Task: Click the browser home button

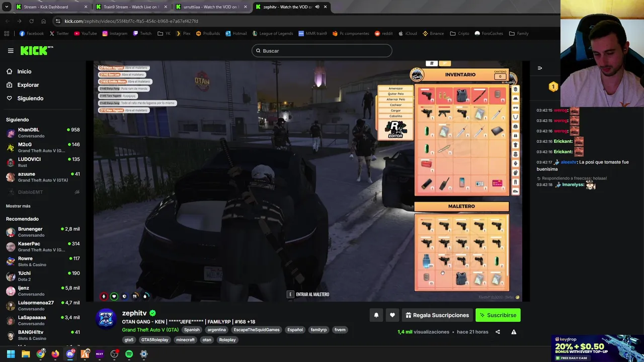Action: (43, 21)
